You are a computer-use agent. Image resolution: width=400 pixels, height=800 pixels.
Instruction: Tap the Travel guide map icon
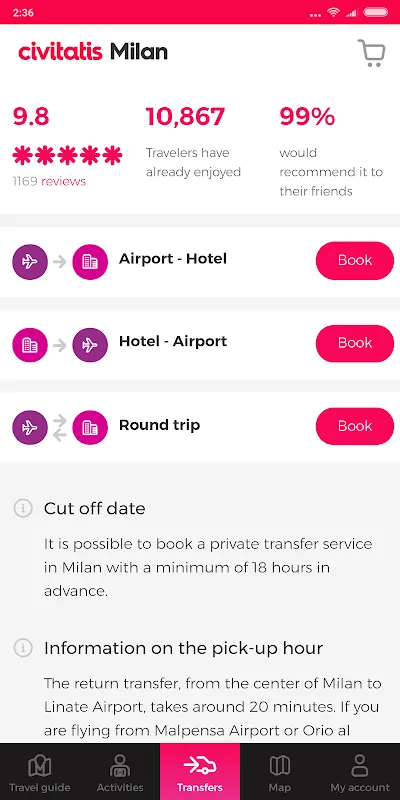coord(40,766)
